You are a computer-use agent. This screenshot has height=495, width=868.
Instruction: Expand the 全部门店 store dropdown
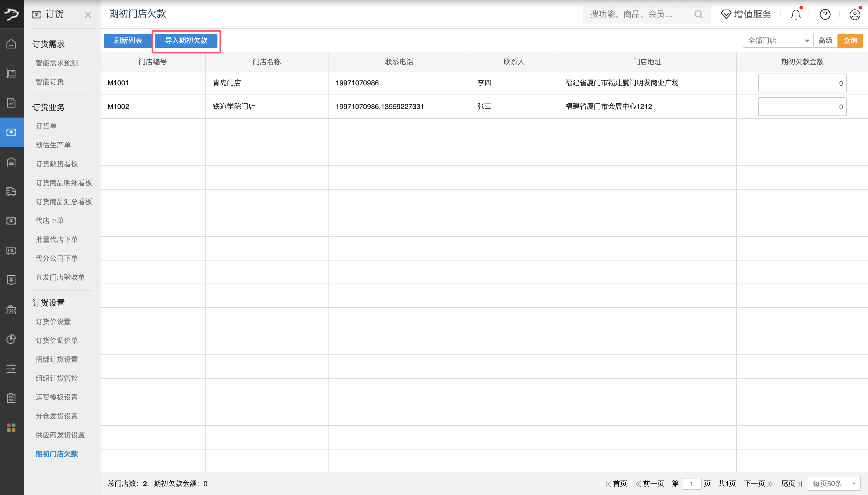[x=778, y=41]
